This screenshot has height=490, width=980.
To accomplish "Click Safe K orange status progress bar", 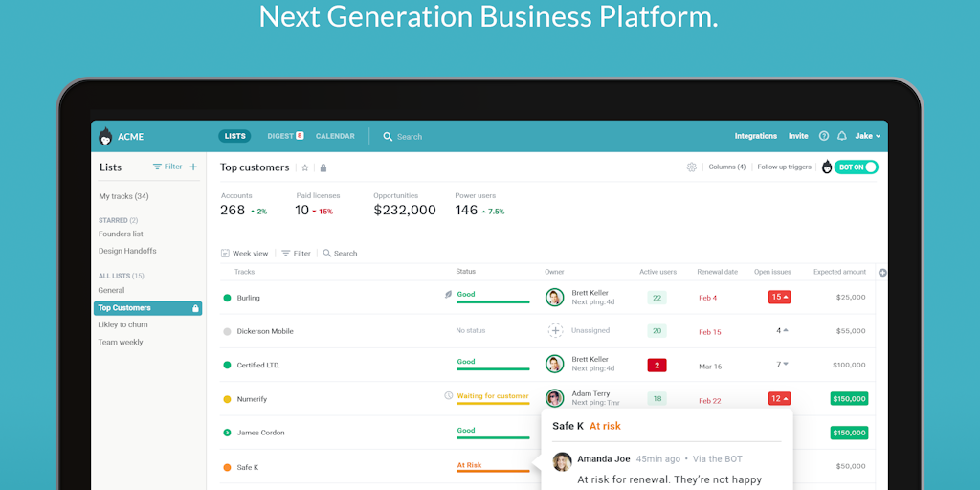I will tap(493, 471).
